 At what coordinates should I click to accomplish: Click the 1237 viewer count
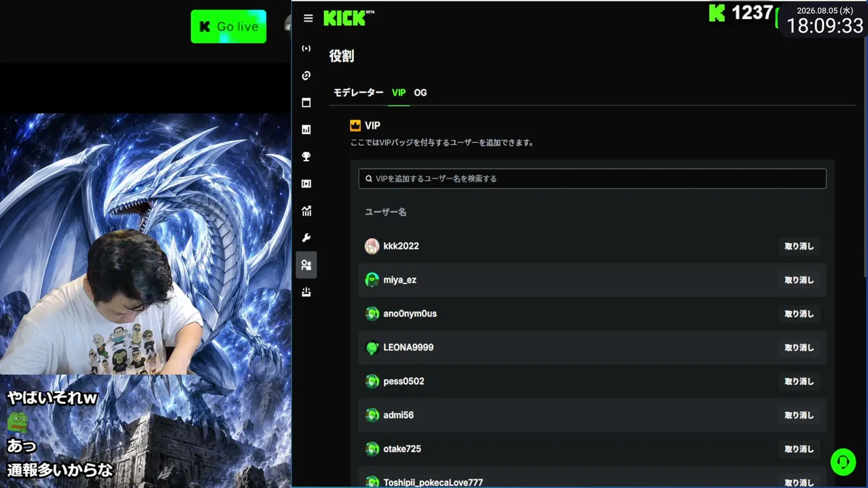(752, 13)
